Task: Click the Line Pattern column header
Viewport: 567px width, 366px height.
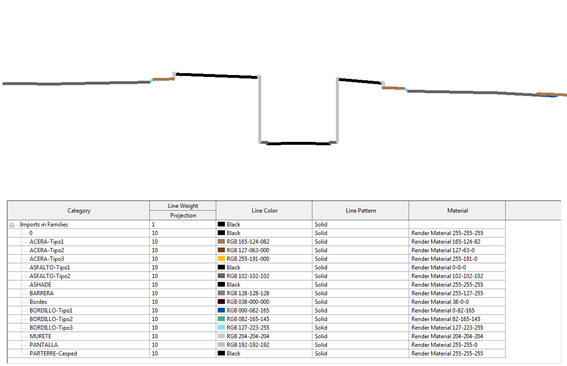Action: pyautogui.click(x=361, y=210)
